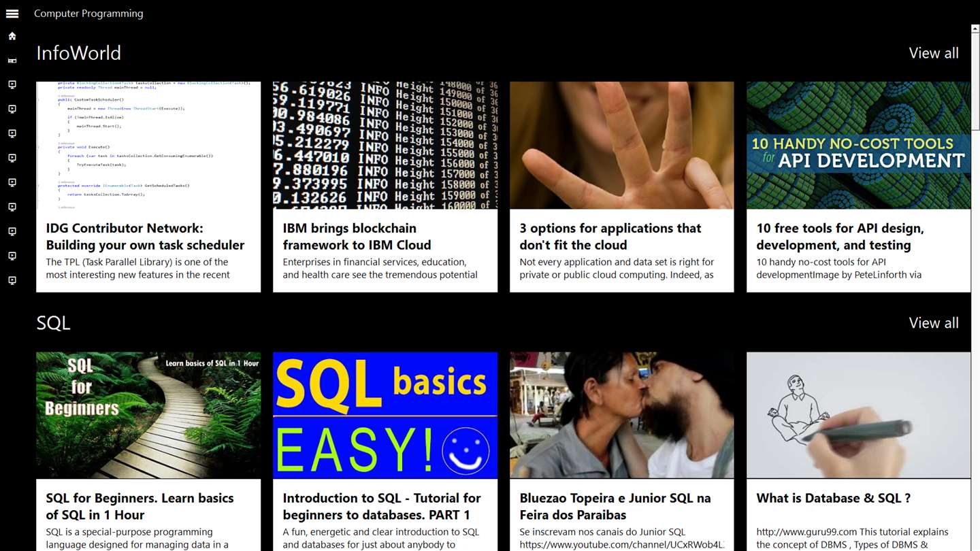Image resolution: width=980 pixels, height=551 pixels.
Task: Open the Feira dos Paraibas video thumbnail
Action: [622, 415]
